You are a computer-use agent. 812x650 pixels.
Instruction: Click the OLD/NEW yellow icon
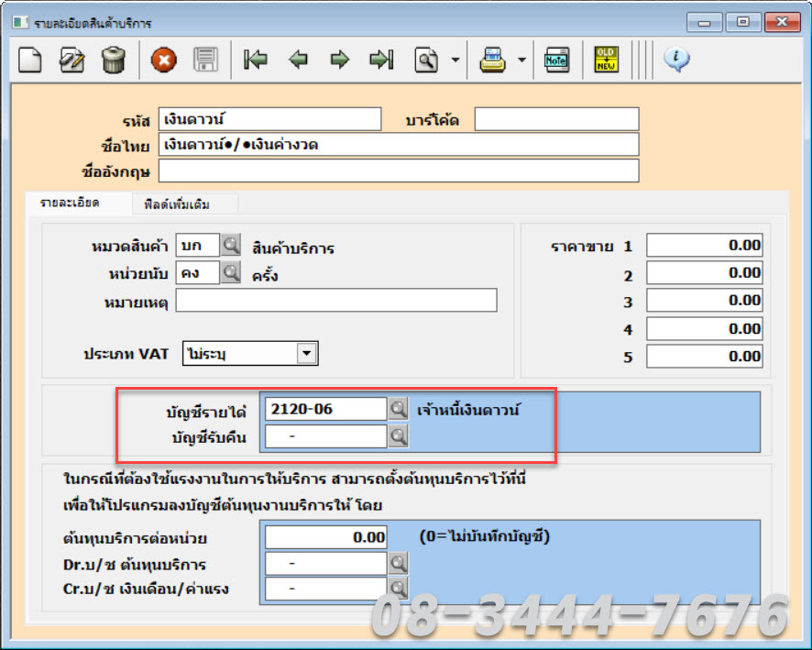pos(606,60)
